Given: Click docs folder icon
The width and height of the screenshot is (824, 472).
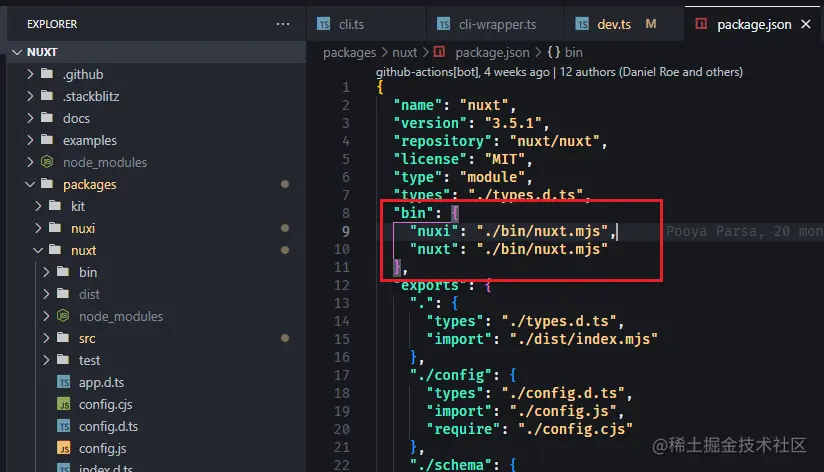Looking at the screenshot, I should point(47,118).
